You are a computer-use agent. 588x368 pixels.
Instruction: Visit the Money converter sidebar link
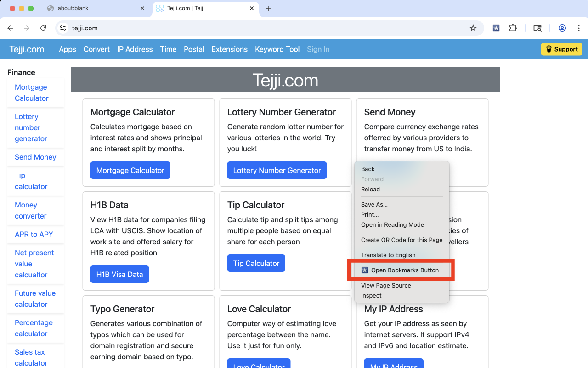point(30,210)
